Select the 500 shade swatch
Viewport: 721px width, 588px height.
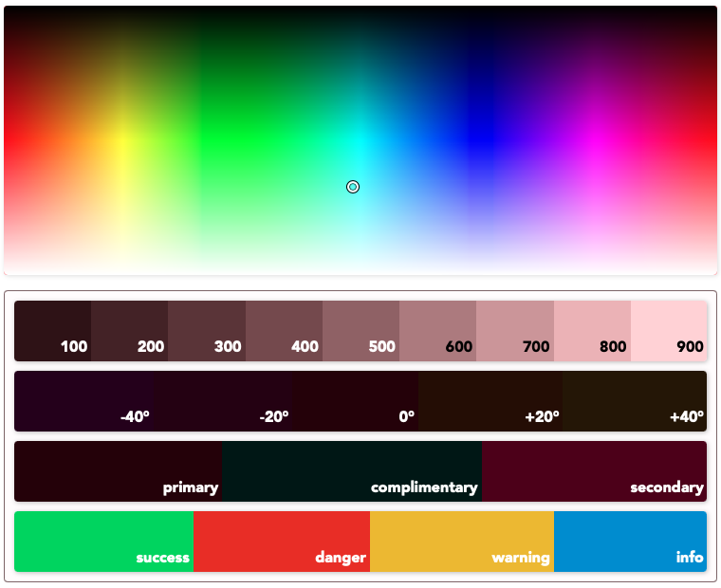pyautogui.click(x=360, y=331)
